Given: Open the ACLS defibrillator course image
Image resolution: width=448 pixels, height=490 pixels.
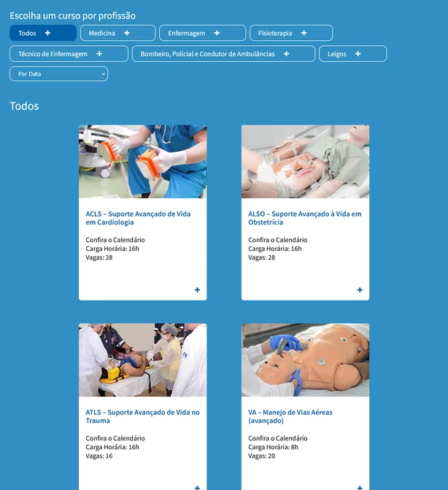Looking at the screenshot, I should click(142, 162).
